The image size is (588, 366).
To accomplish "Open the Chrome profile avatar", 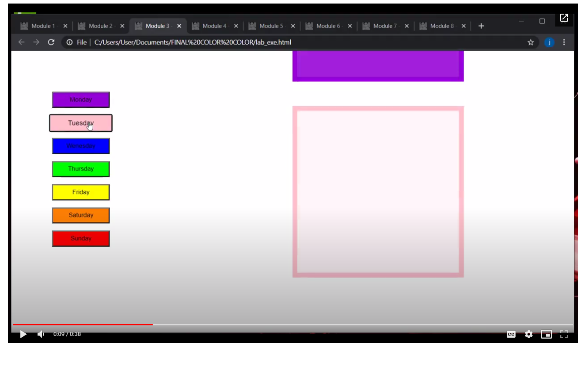I will 549,42.
